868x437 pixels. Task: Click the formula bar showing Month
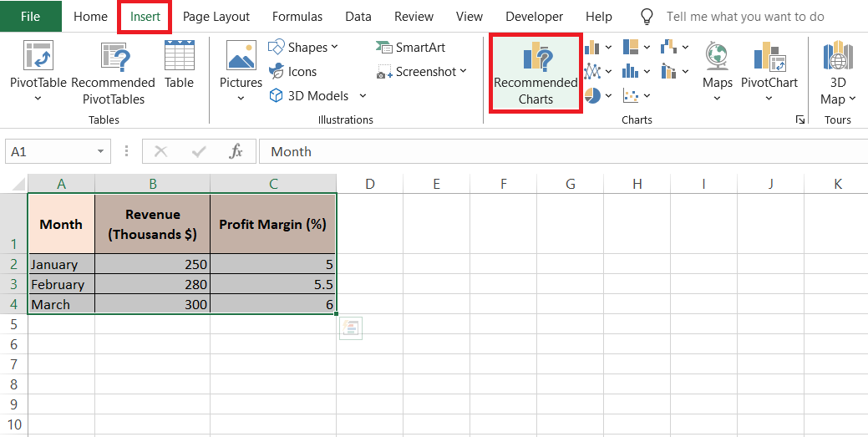coord(563,151)
